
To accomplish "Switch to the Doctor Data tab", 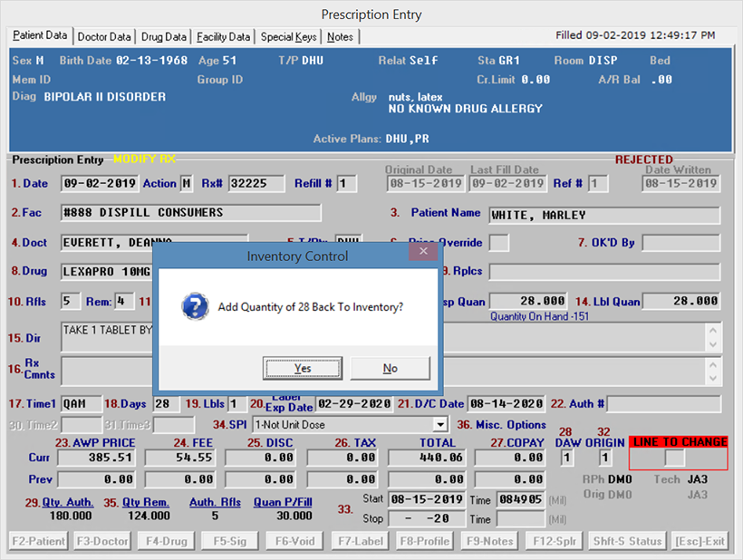I will pos(104,37).
